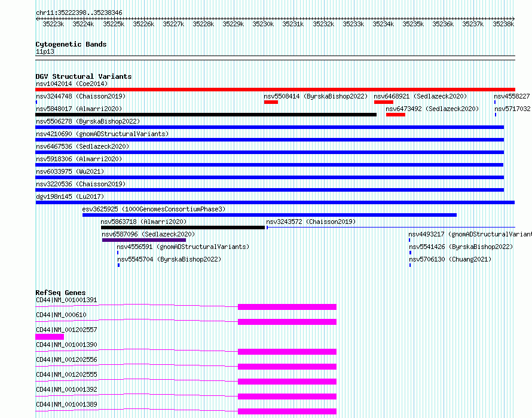Click the magenta exon of CD44|NM_001001392

[x=287, y=397]
